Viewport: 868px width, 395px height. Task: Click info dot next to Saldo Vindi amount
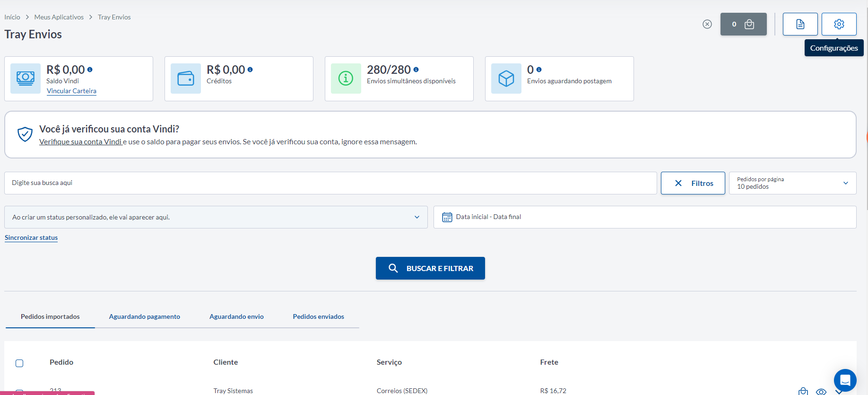[90, 70]
